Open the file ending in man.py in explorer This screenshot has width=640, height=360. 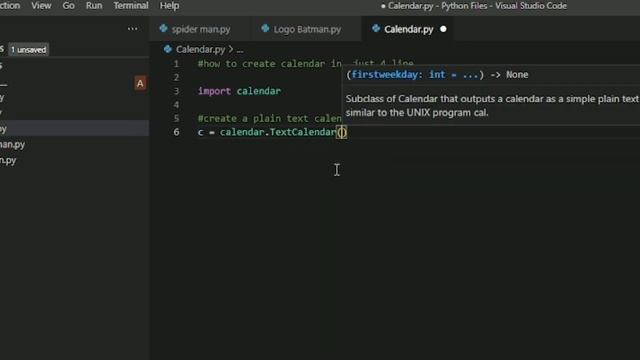(x=12, y=144)
